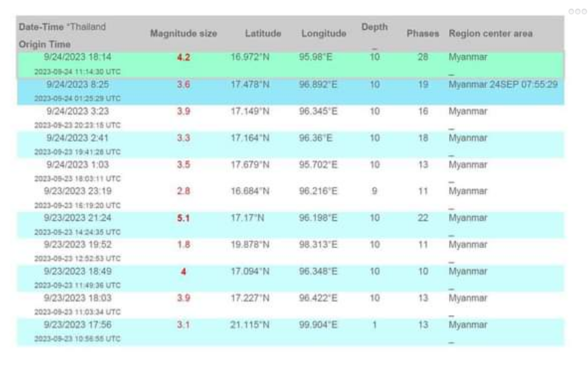Select longitude 96.345°E cell

[318, 111]
